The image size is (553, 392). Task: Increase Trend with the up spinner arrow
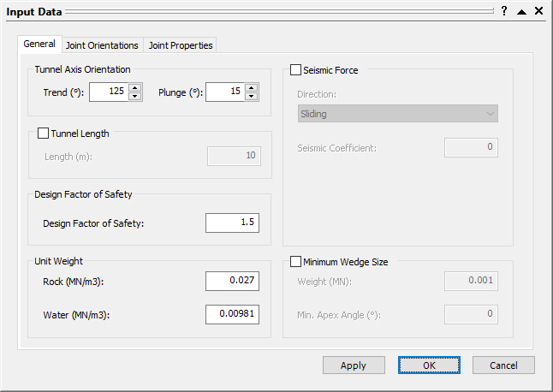[x=134, y=87]
